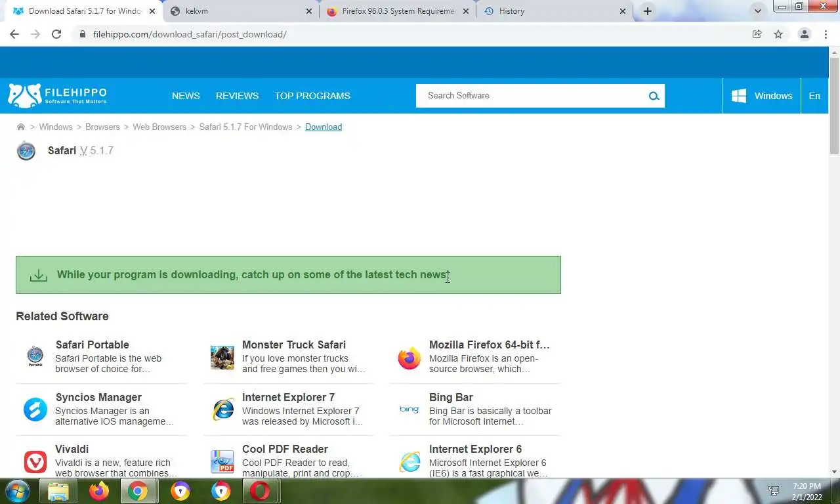
Task: Click the Web Browsers breadcrumb link
Action: tap(159, 127)
